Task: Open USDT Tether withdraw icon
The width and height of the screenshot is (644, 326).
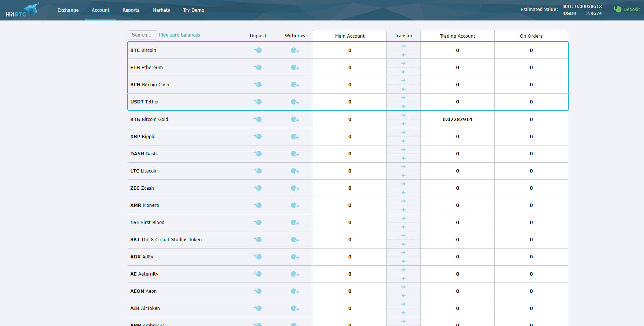Action: click(295, 102)
